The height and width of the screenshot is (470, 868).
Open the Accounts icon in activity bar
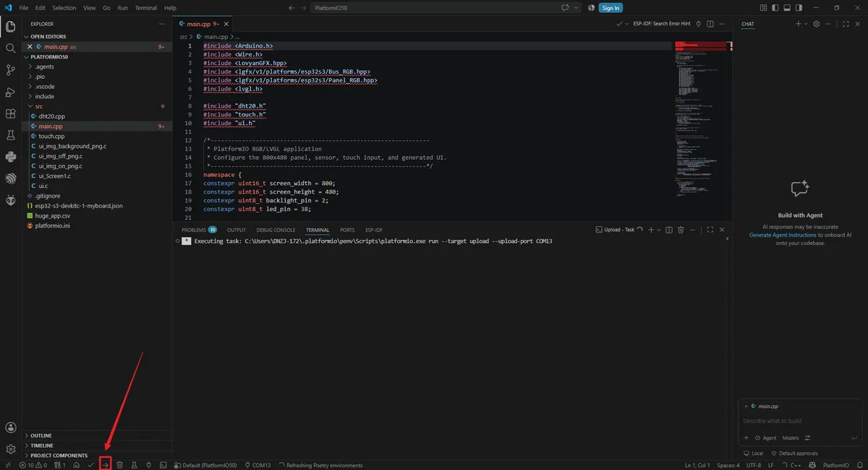[11, 428]
